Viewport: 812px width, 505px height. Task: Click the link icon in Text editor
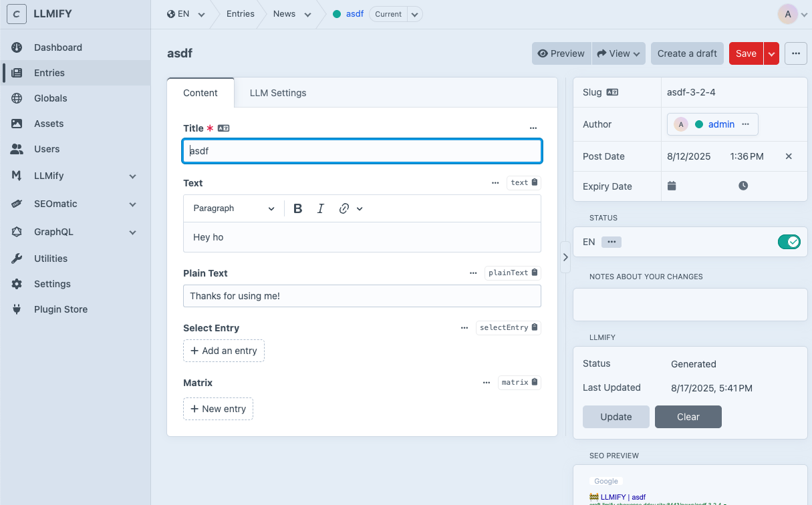(344, 208)
